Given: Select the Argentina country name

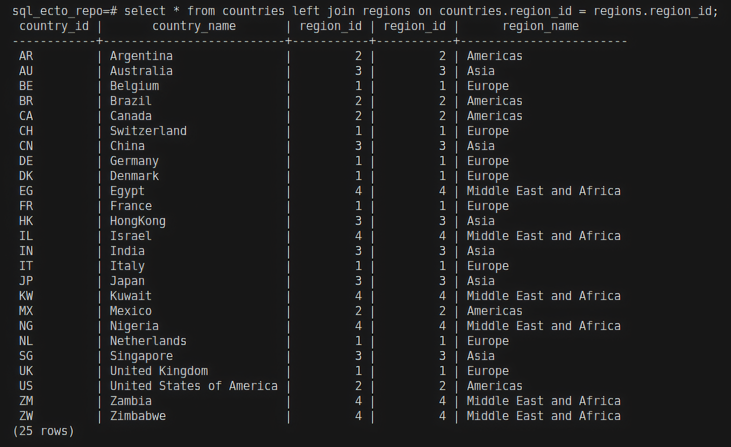Looking at the screenshot, I should [141, 56].
